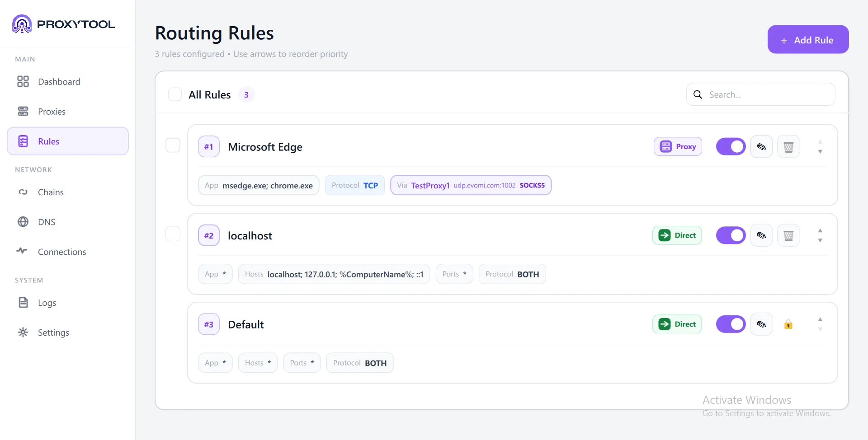Click the Hosts localhost; 127.0.0.1 chip
This screenshot has height=440, width=868.
coord(334,274)
